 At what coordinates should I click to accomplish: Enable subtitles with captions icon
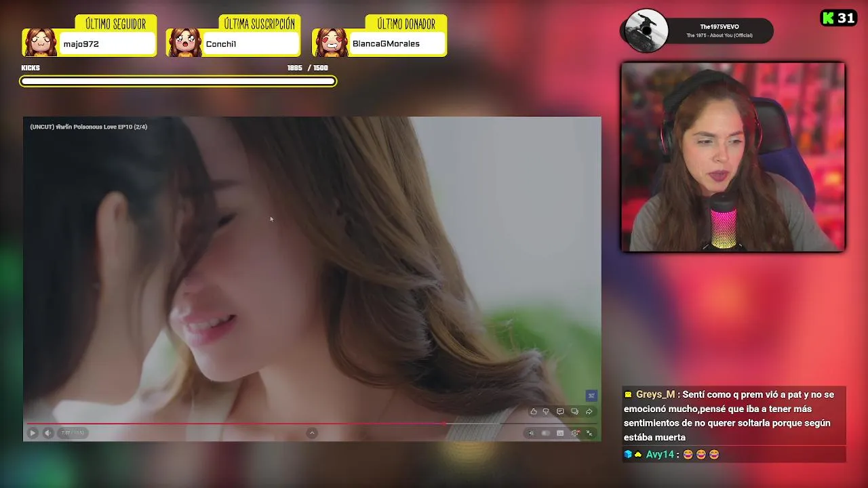tap(560, 433)
